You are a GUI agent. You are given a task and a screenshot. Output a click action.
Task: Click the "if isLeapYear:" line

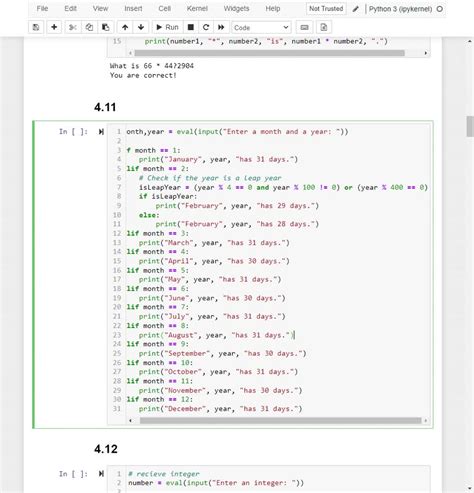pyautogui.click(x=168, y=196)
